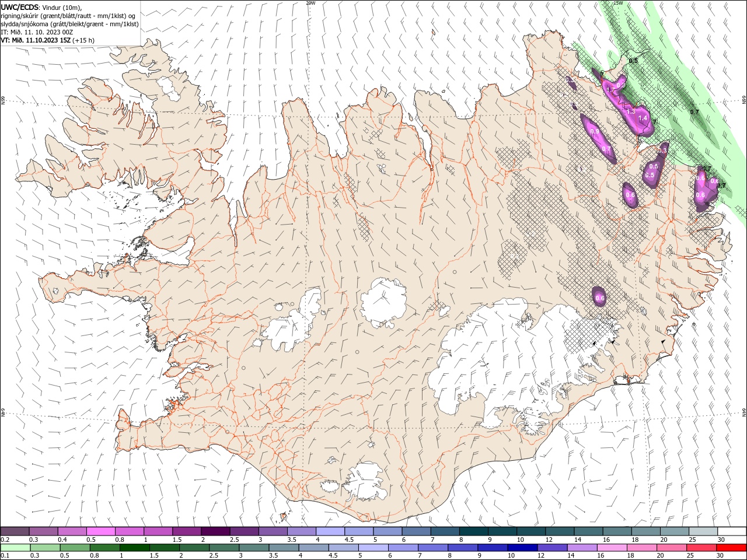The image size is (747, 560).
Task: Click the deep blue 10–12 rain legend swatch
Action: [x=522, y=548]
